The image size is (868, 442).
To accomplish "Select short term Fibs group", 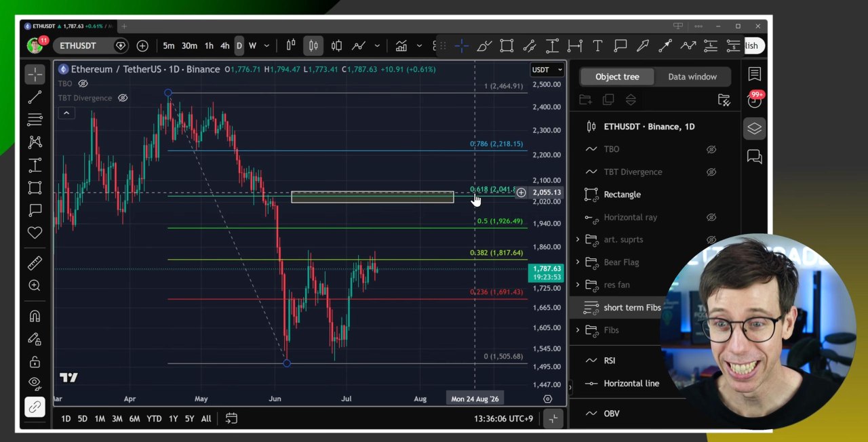I will click(x=632, y=308).
